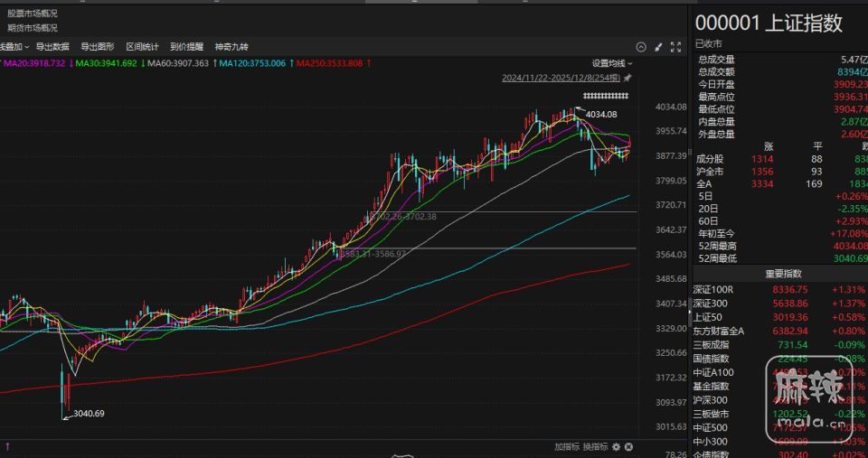This screenshot has width=868, height=458.
Task: Open the 设置均线 dropdown
Action: (x=611, y=63)
